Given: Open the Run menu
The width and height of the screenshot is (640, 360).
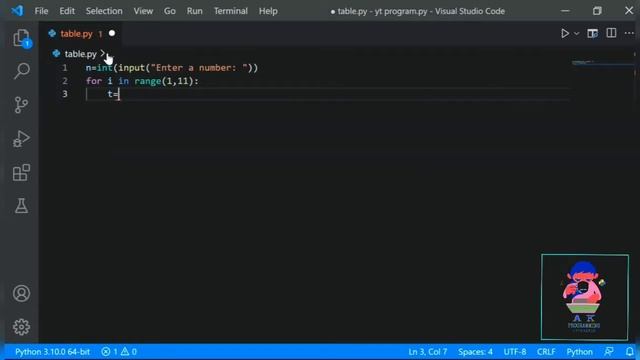Looking at the screenshot, I should click(x=195, y=11).
